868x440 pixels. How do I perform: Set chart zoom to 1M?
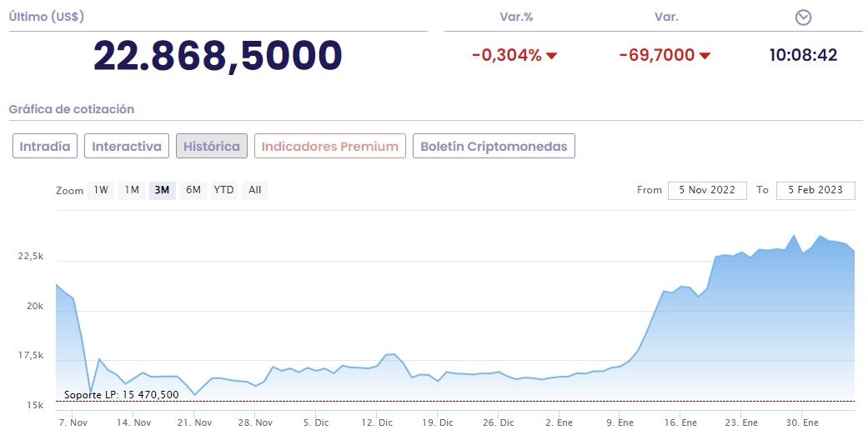132,190
